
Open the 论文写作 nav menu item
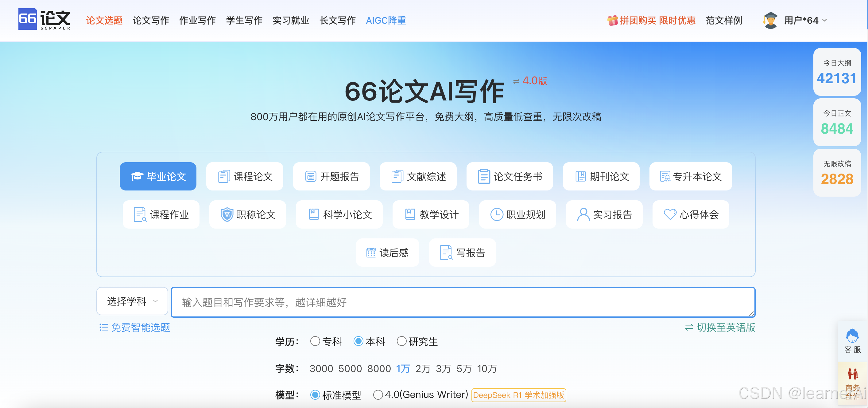click(151, 21)
